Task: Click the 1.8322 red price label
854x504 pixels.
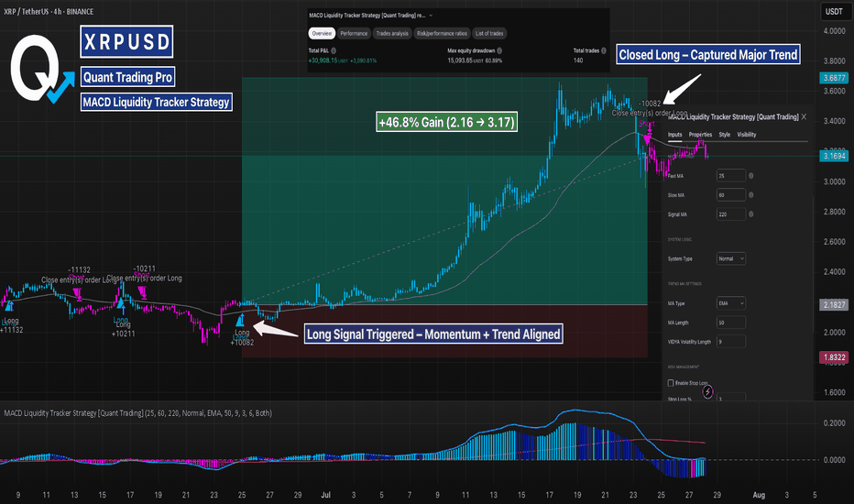Action: click(x=834, y=357)
